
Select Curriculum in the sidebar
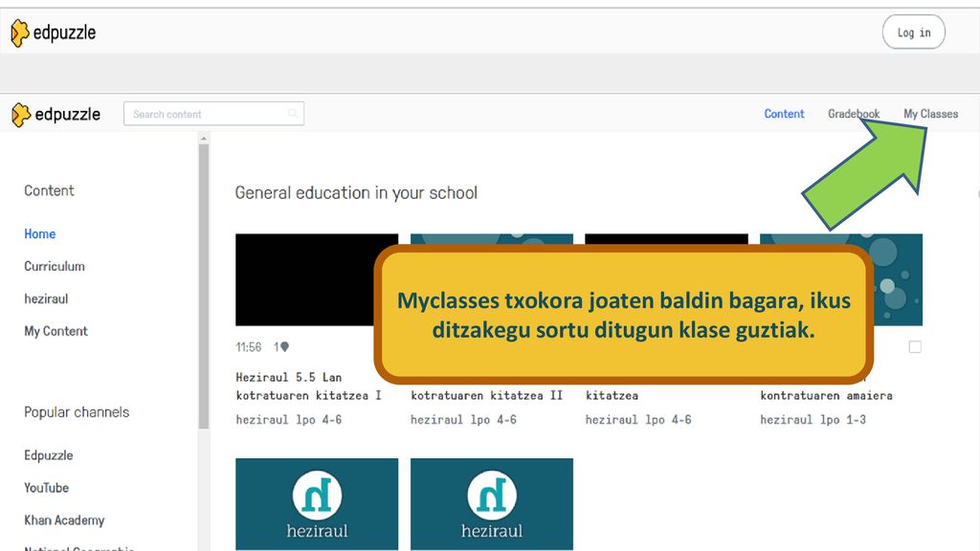(x=55, y=266)
